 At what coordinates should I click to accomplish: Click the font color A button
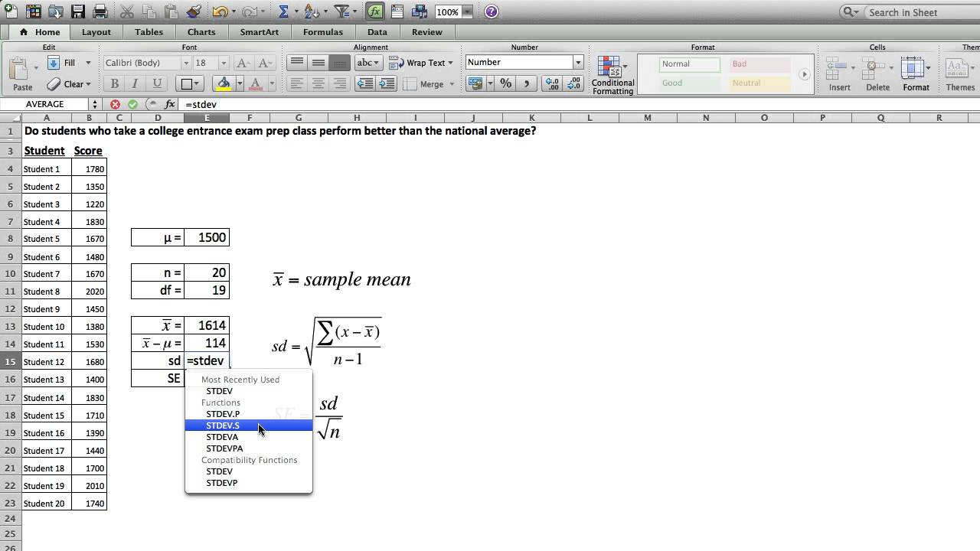click(256, 83)
